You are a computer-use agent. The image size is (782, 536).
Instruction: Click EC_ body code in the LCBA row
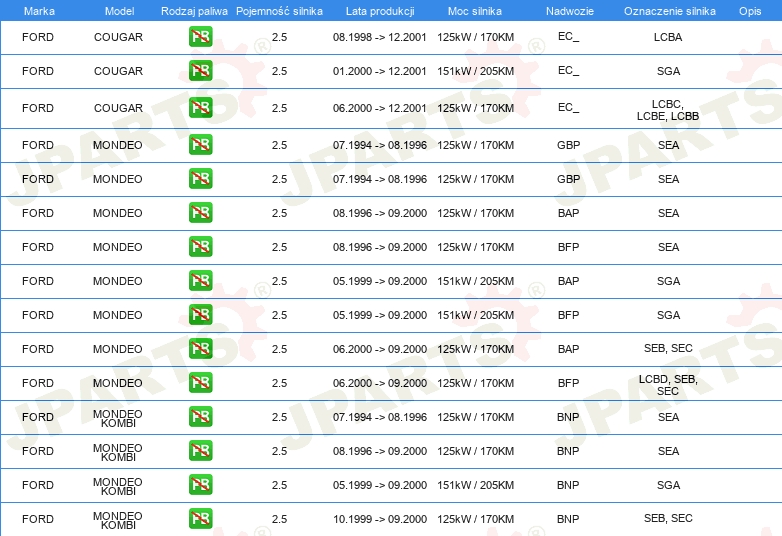coord(569,36)
